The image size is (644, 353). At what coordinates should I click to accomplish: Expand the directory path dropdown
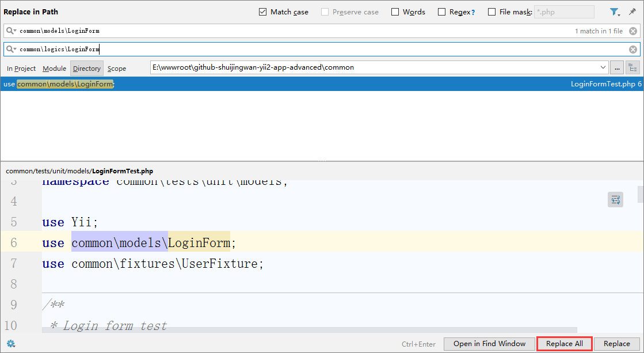coord(603,68)
